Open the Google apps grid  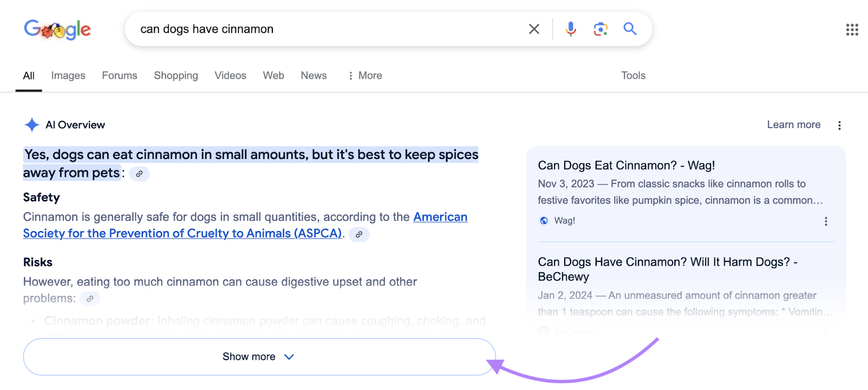pos(852,30)
